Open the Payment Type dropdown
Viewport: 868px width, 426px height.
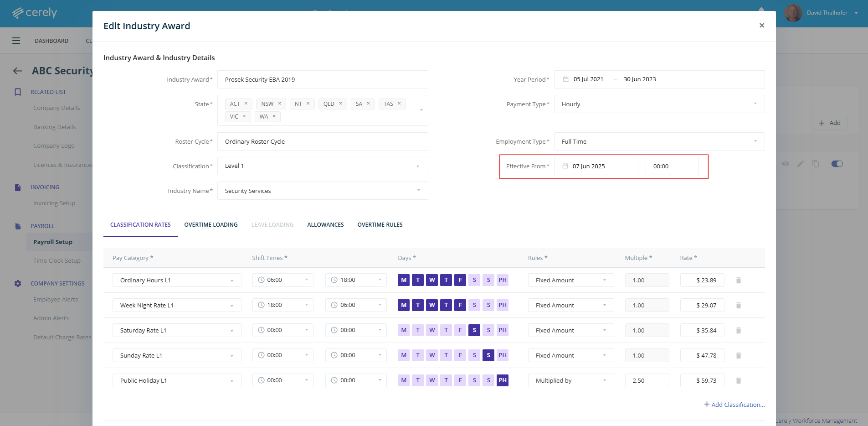coord(659,104)
